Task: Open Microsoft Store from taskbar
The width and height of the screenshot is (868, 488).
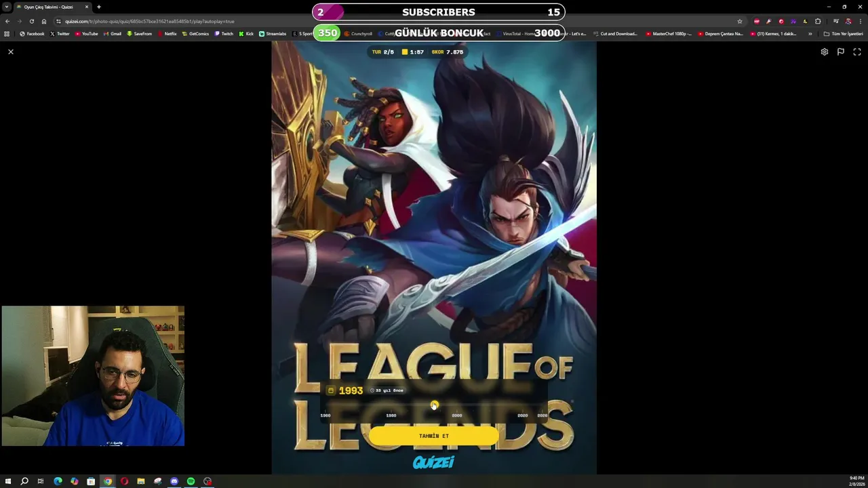Action: 91,481
